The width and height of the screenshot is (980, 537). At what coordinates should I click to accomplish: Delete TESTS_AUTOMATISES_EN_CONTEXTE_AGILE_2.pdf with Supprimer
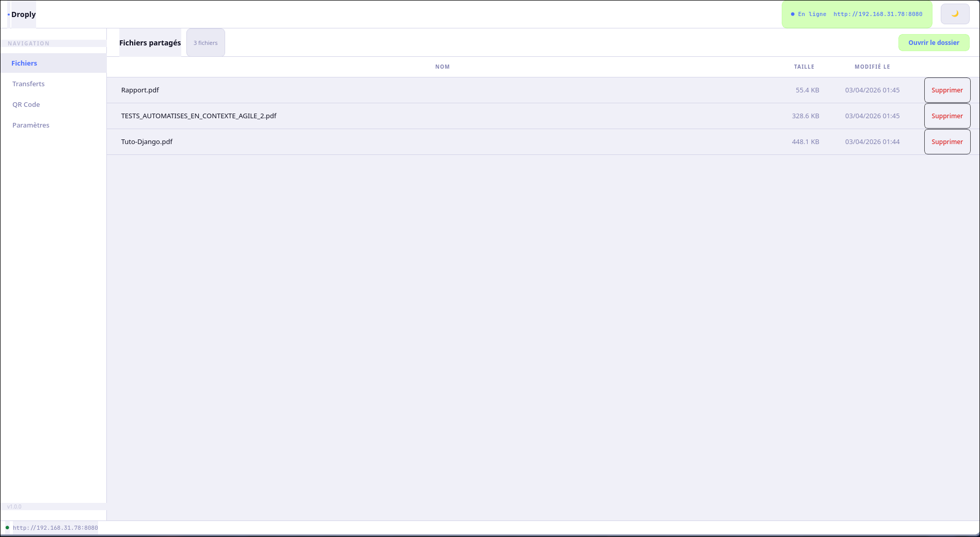(x=947, y=116)
